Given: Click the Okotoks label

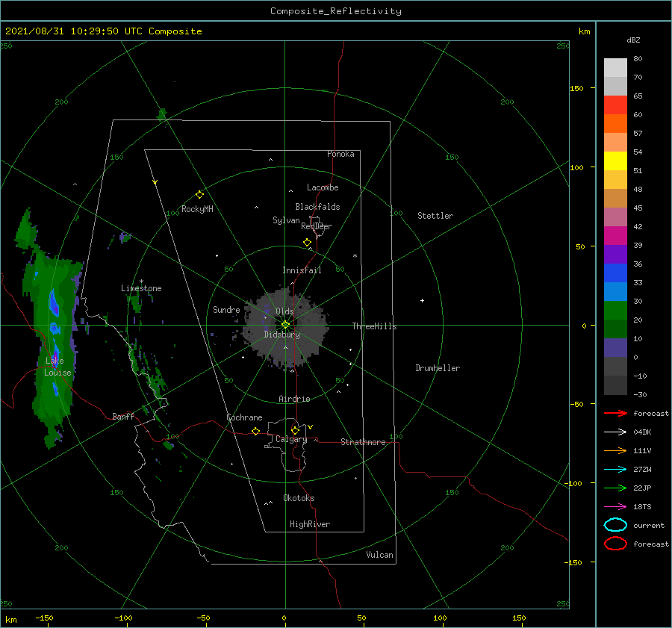Looking at the screenshot, I should pos(299,498).
